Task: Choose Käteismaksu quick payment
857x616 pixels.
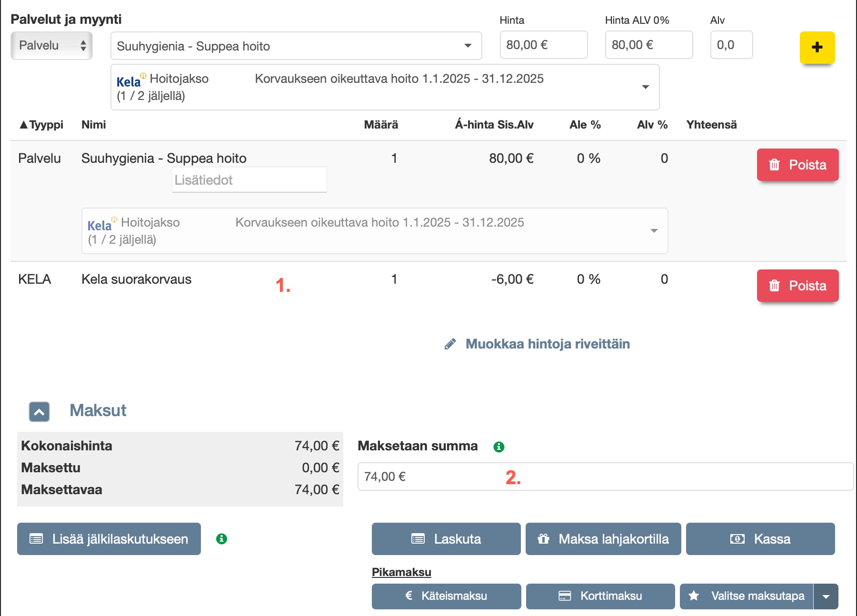Action: (446, 596)
